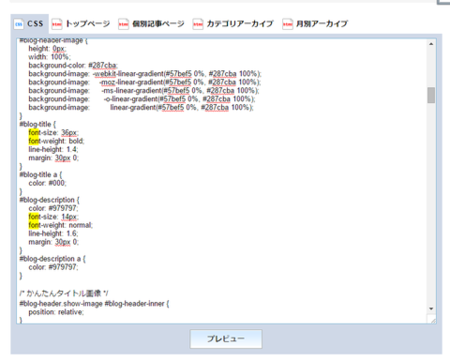
Task: Click the '#blog-header.show-image #blog-header-inner {' line
Action: 94,304
